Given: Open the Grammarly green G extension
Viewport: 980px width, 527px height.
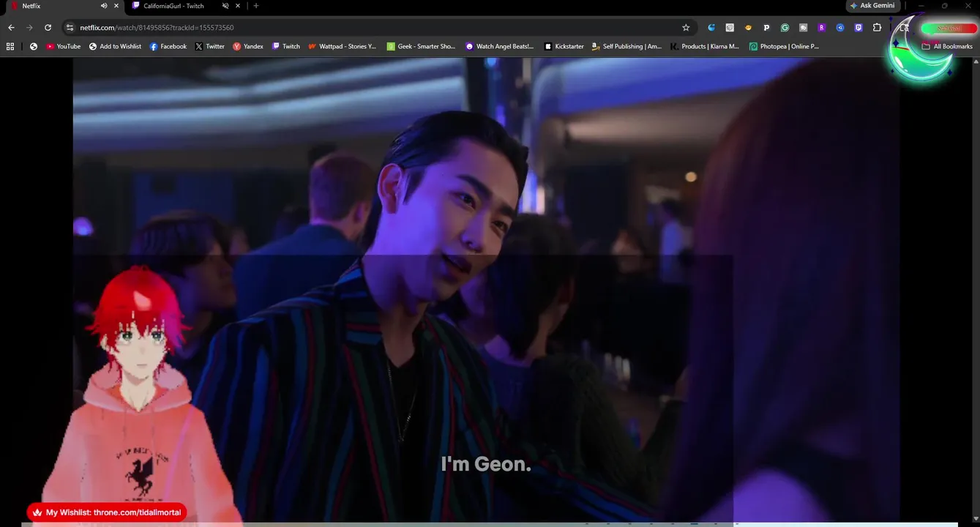Looking at the screenshot, I should (785, 28).
